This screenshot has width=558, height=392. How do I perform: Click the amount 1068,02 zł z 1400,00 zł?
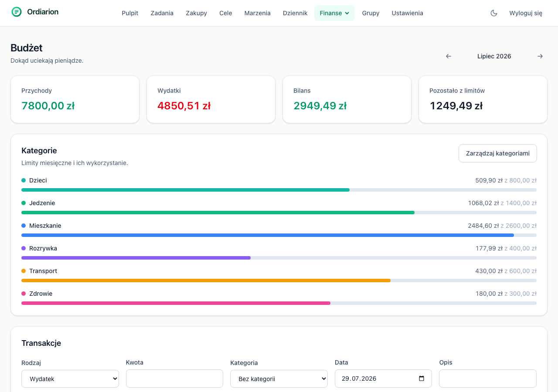502,203
